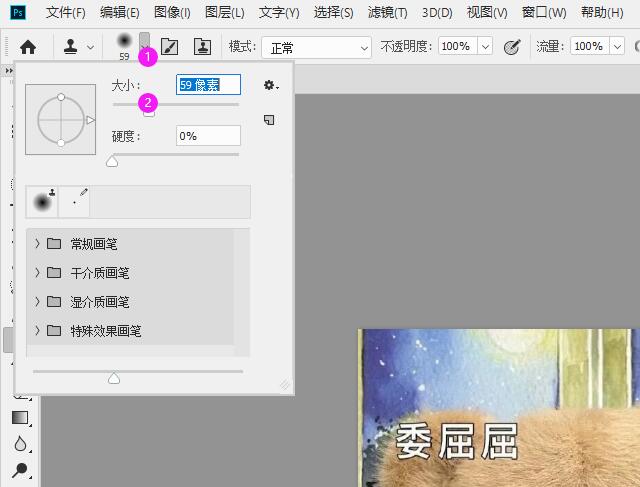The image size is (640, 487).
Task: Click the brush size slider track
Action: click(x=176, y=105)
